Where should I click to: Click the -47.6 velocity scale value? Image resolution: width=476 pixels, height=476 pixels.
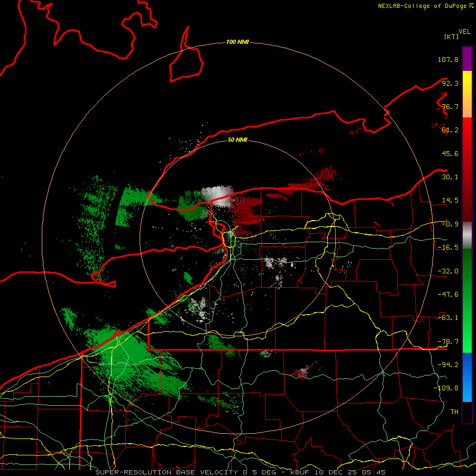coord(448,295)
